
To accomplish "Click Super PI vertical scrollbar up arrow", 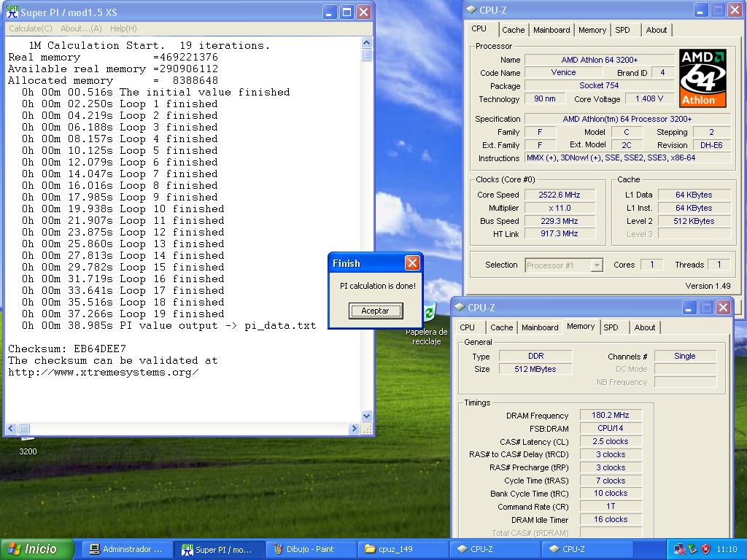I will pos(366,42).
